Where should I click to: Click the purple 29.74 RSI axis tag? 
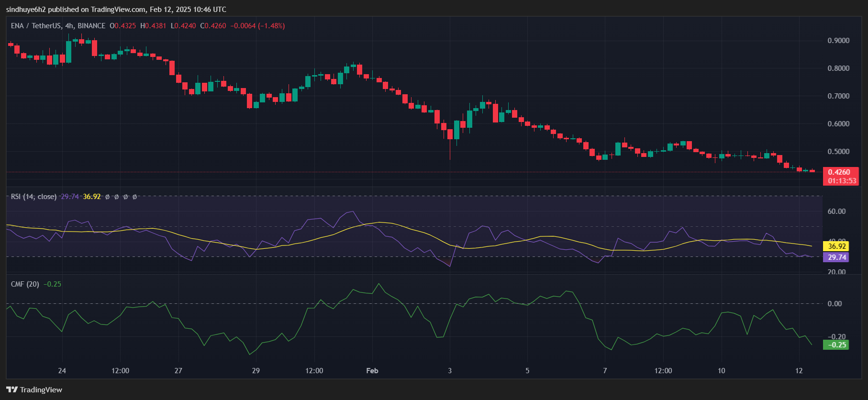(837, 257)
